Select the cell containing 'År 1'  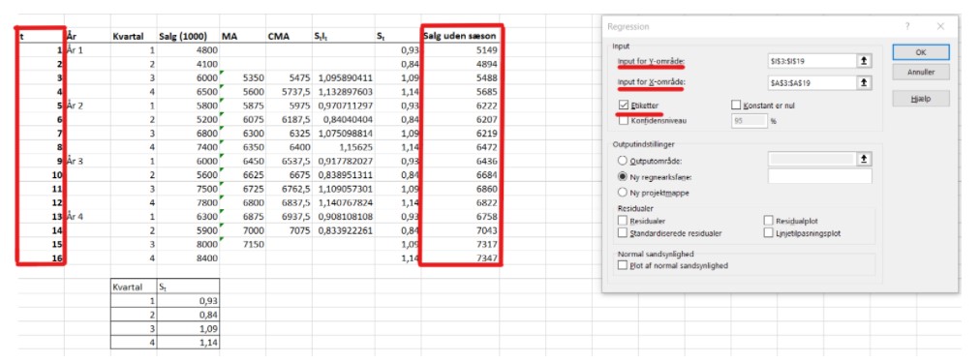[x=87, y=50]
